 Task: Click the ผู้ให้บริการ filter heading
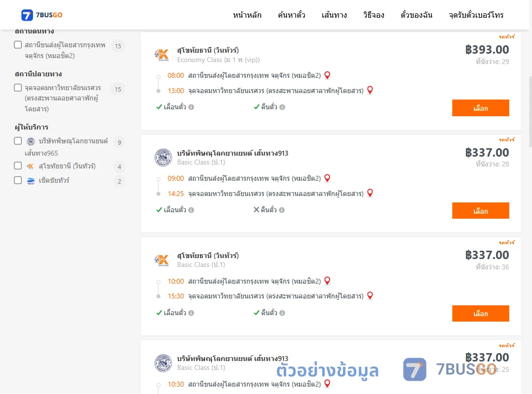[32, 127]
